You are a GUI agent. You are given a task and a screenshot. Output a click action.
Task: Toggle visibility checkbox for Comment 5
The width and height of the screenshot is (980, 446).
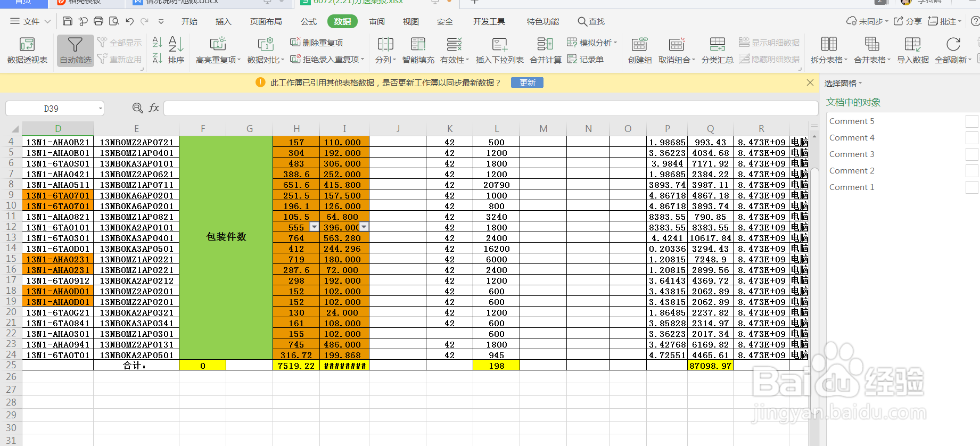pos(971,121)
